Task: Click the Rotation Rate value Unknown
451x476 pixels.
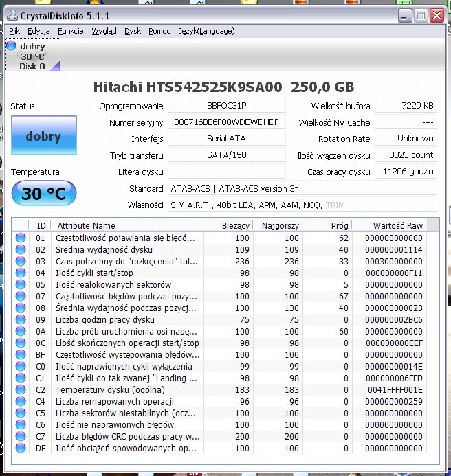Action: click(406, 139)
